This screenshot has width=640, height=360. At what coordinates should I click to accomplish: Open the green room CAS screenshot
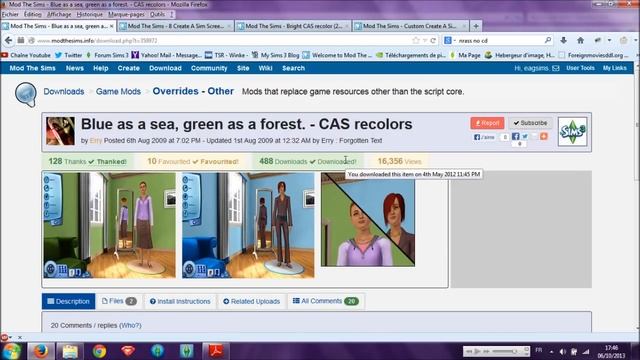(x=109, y=225)
